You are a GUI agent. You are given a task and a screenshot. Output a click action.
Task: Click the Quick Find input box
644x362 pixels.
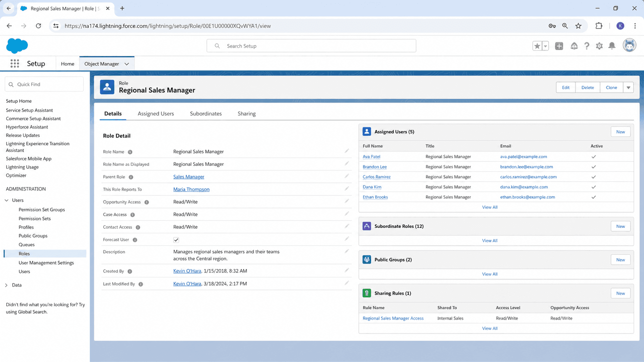coord(44,84)
